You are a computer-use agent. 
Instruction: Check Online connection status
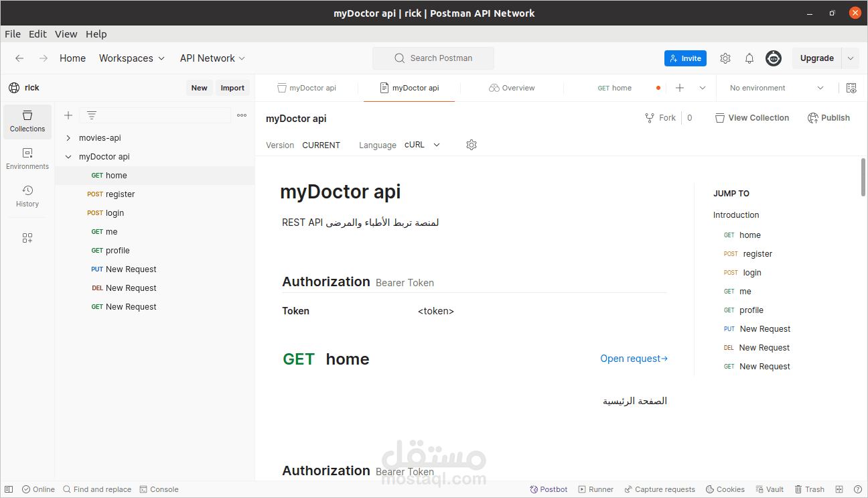[x=38, y=489]
